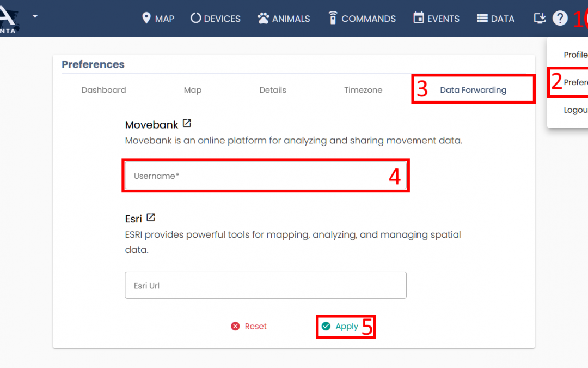Open the Movebank external link icon
Image resolution: width=588 pixels, height=368 pixels.
tap(187, 123)
